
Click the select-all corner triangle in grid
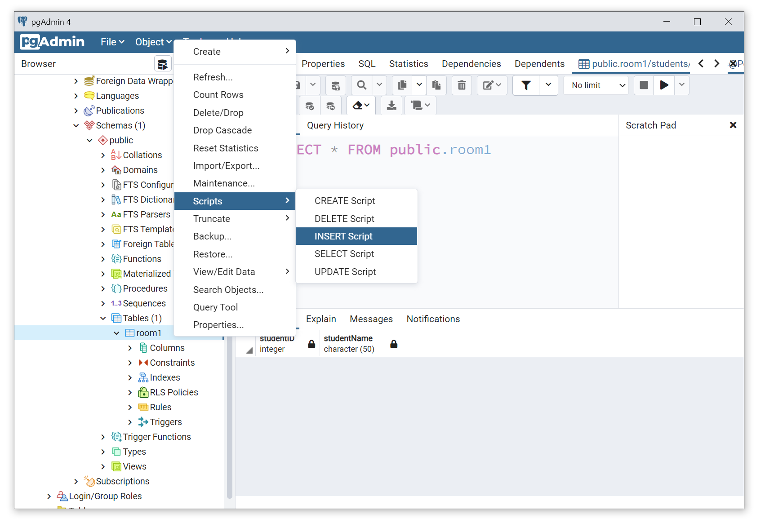click(249, 350)
